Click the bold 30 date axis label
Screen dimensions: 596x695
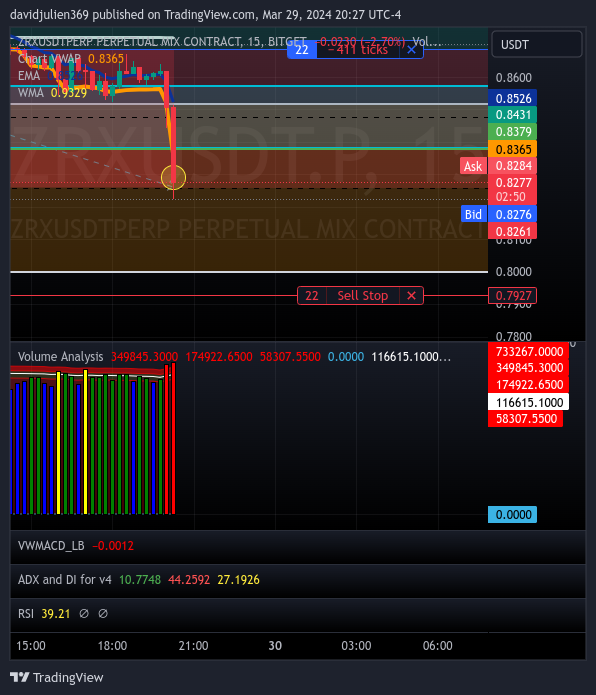point(275,646)
